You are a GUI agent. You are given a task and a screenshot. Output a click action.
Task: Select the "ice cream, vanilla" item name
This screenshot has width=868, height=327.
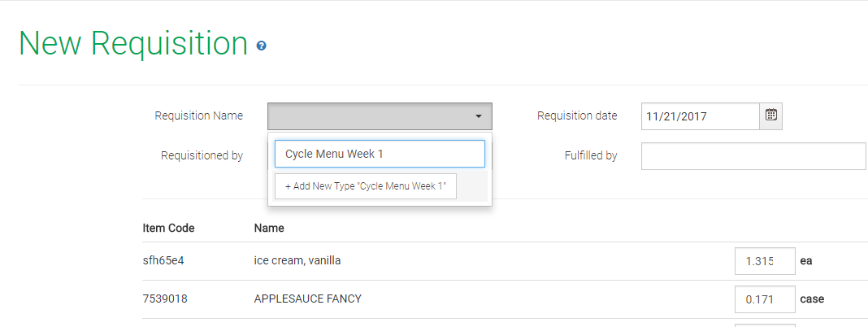[x=297, y=261]
